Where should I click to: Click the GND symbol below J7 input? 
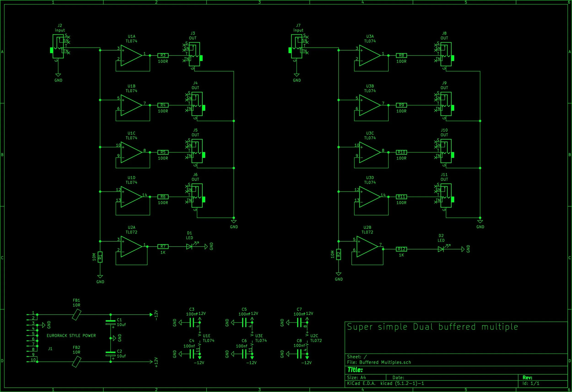297,75
